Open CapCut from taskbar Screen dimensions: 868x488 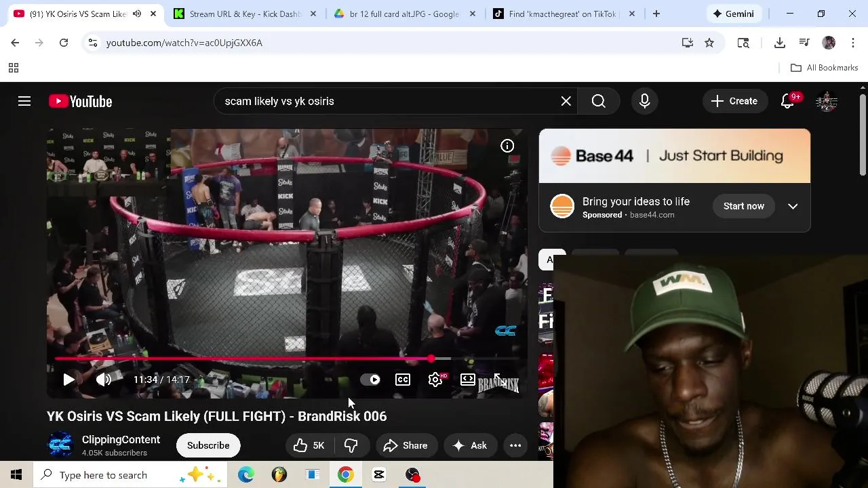(379, 475)
